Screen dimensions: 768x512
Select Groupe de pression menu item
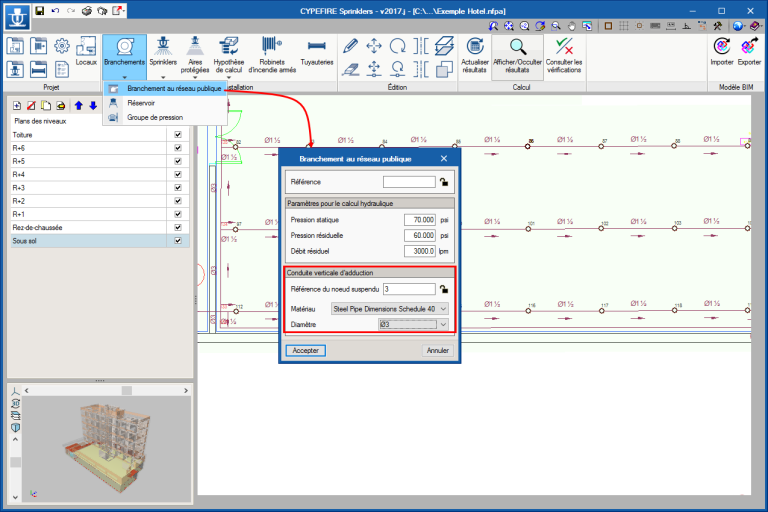[x=154, y=116]
